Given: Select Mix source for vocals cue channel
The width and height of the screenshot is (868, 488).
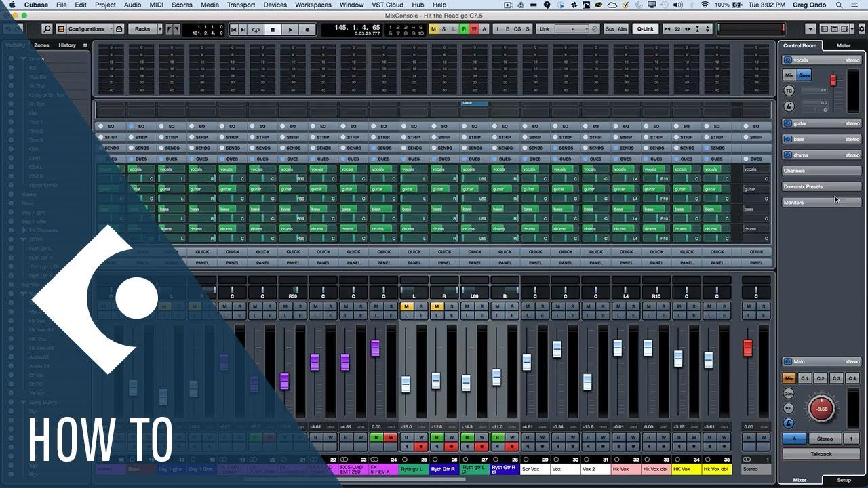Looking at the screenshot, I should pyautogui.click(x=789, y=75).
